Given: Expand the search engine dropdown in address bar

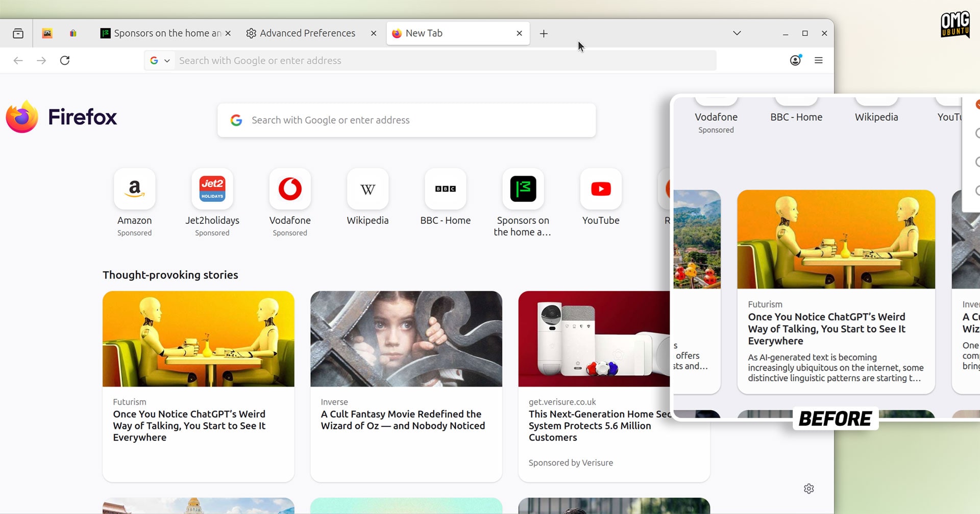Looking at the screenshot, I should click(160, 61).
